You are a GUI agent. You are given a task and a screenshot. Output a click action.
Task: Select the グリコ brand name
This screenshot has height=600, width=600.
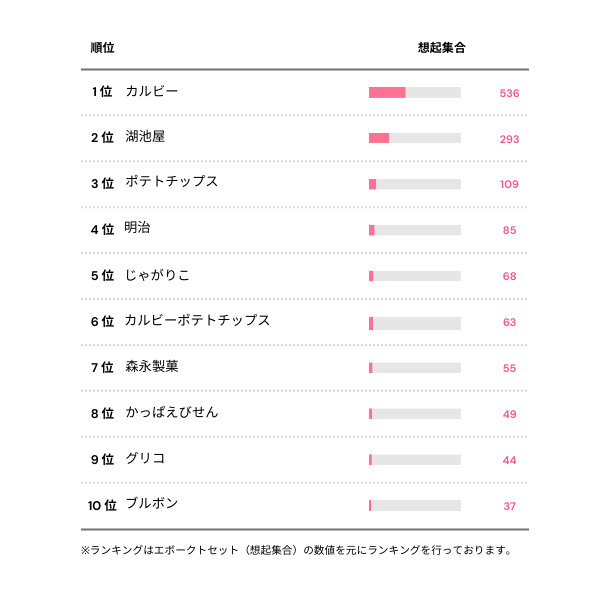click(145, 459)
